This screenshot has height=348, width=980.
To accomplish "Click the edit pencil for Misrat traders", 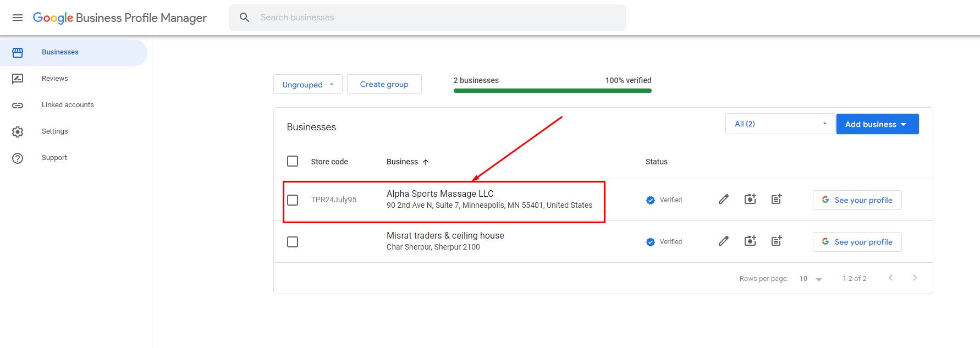I will point(723,241).
